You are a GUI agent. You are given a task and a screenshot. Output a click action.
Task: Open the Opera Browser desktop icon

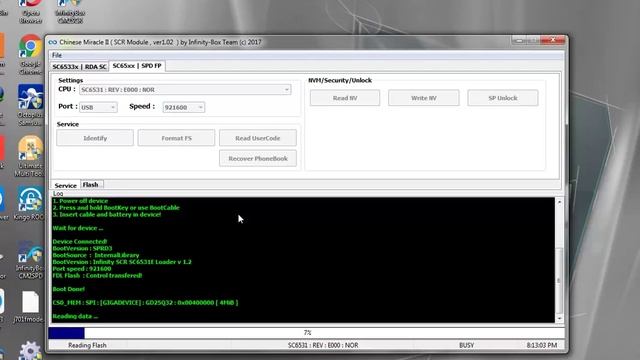30,11
